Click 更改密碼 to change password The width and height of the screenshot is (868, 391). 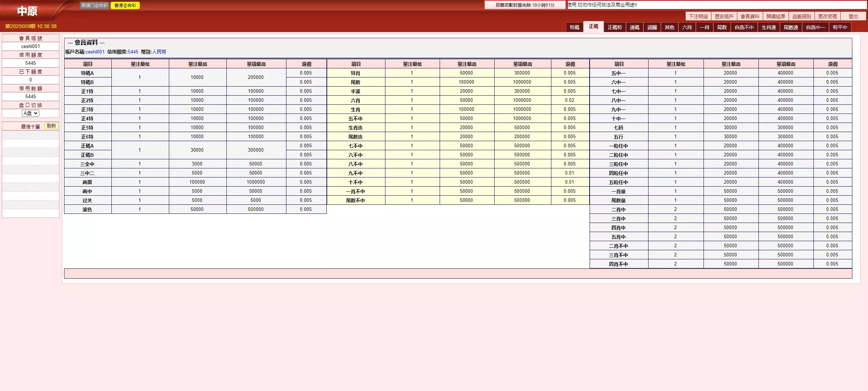[x=827, y=16]
